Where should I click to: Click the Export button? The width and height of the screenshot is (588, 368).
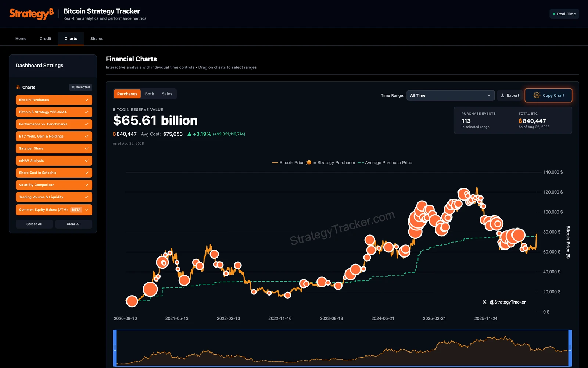[510, 95]
